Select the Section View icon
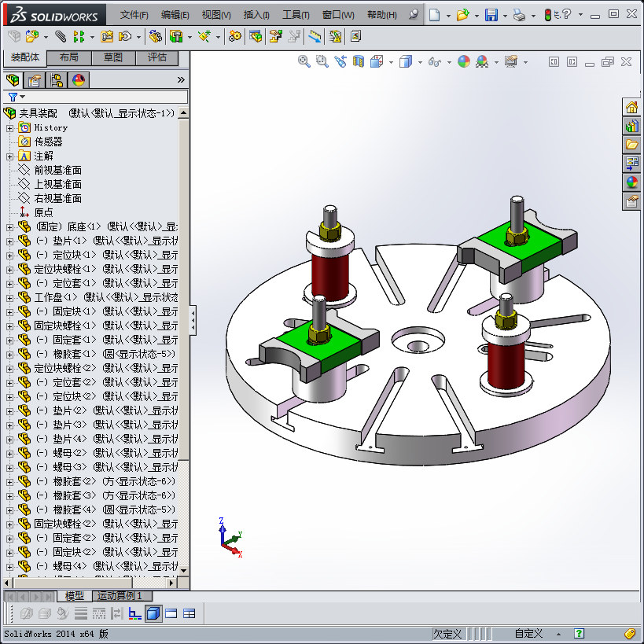Image resolution: width=644 pixels, height=644 pixels. pyautogui.click(x=358, y=61)
